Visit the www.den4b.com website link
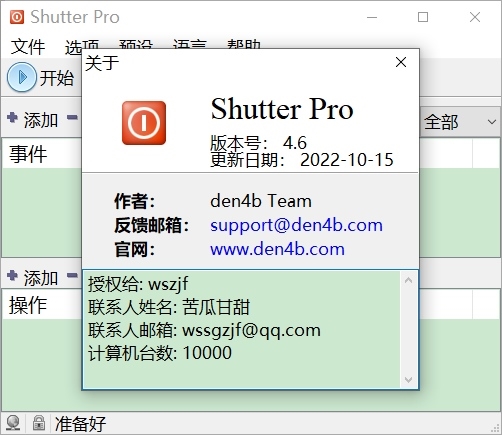 click(x=277, y=249)
